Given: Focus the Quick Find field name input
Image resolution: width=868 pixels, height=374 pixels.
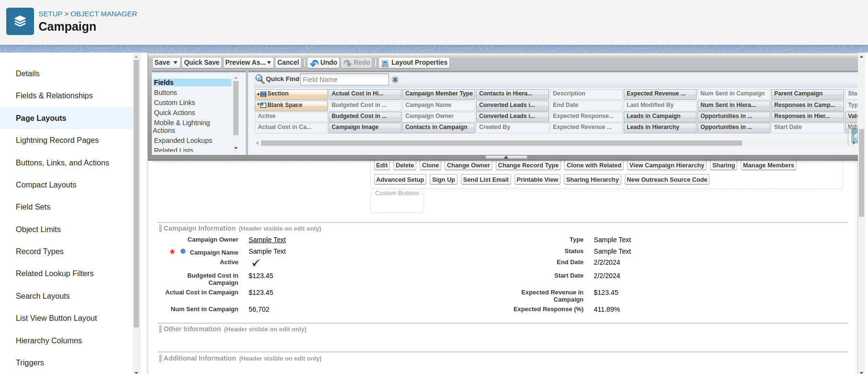Looking at the screenshot, I should tap(344, 80).
